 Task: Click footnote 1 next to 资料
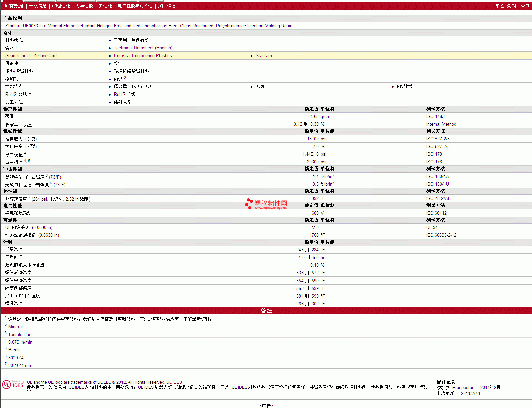16,47
